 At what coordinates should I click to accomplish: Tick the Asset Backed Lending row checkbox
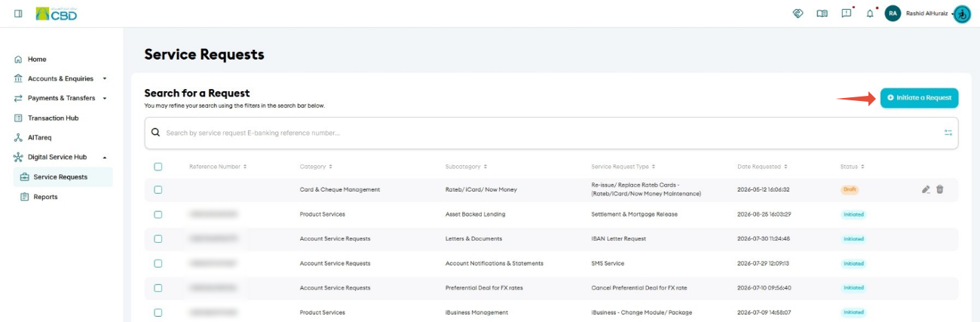pos(158,214)
